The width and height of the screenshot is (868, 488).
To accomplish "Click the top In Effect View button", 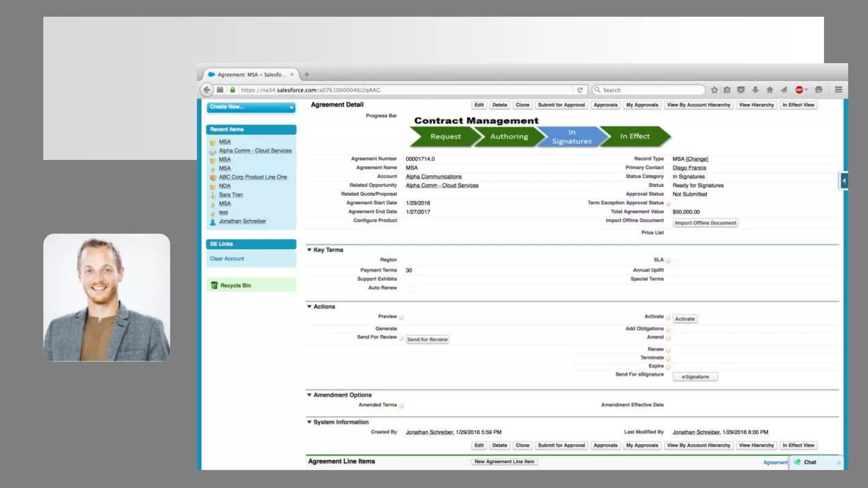I will point(798,105).
